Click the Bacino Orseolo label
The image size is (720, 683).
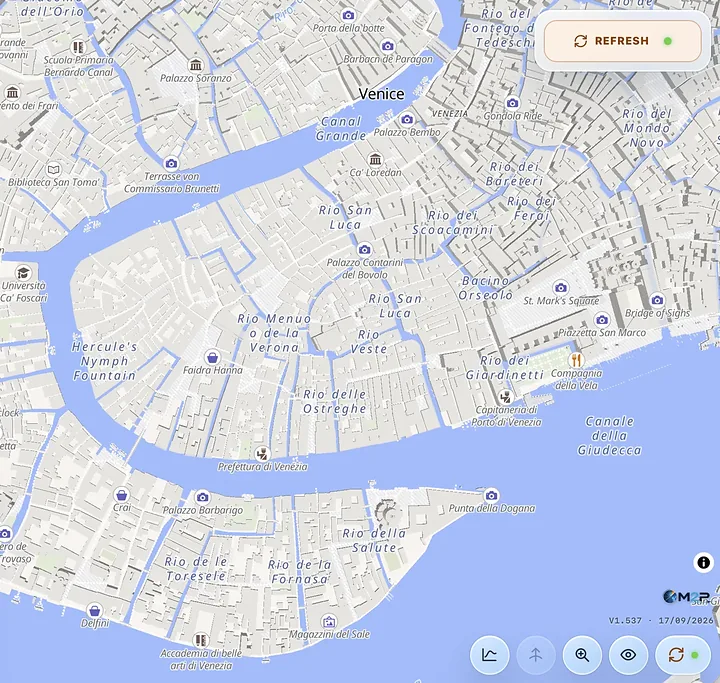point(485,288)
